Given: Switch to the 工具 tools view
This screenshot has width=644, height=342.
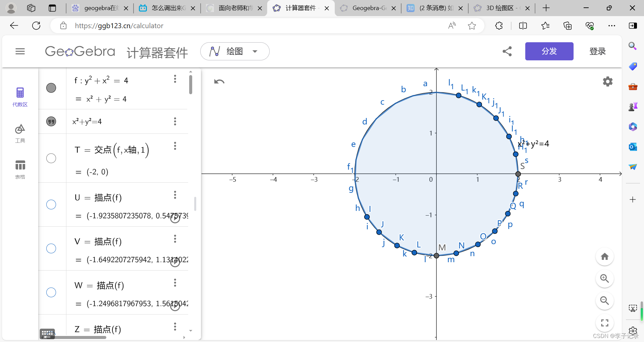Looking at the screenshot, I should [x=20, y=133].
